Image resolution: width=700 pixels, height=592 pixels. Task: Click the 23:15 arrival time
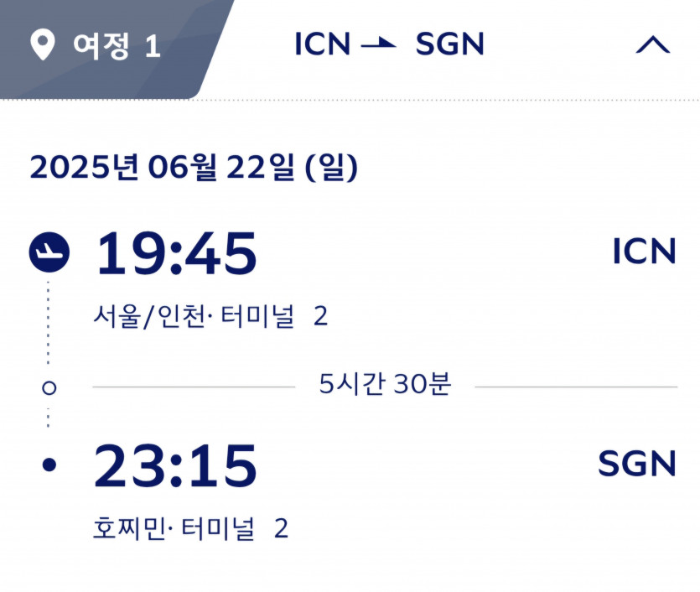pos(175,465)
